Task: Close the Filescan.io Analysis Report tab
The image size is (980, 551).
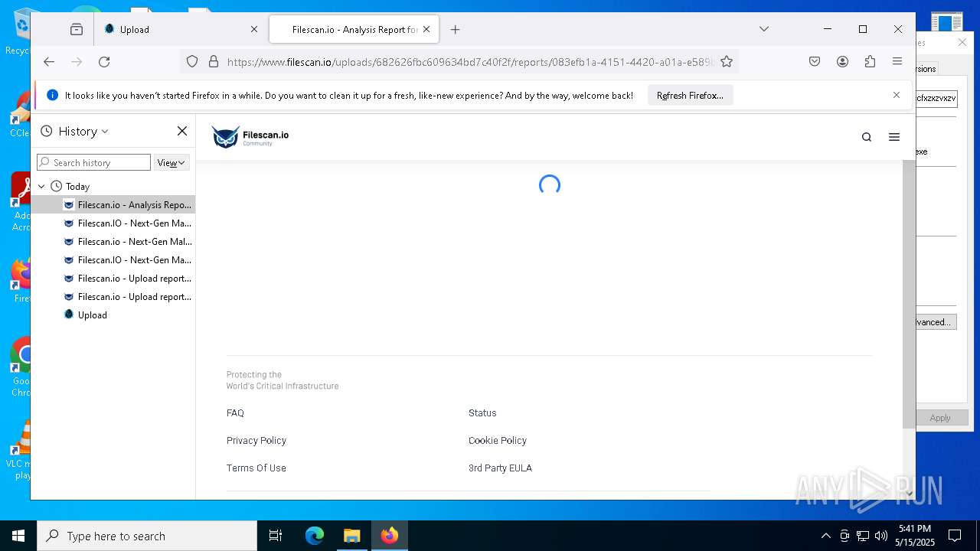Action: coord(426,29)
